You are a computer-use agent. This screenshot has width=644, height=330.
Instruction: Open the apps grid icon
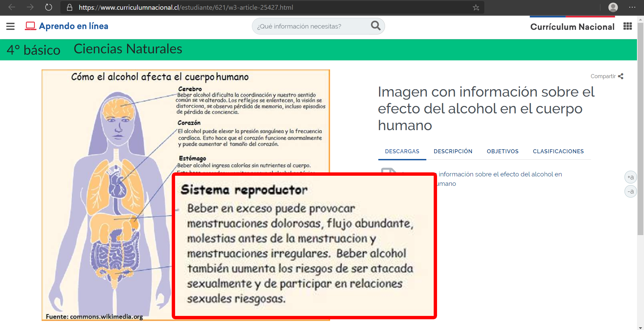point(628,26)
